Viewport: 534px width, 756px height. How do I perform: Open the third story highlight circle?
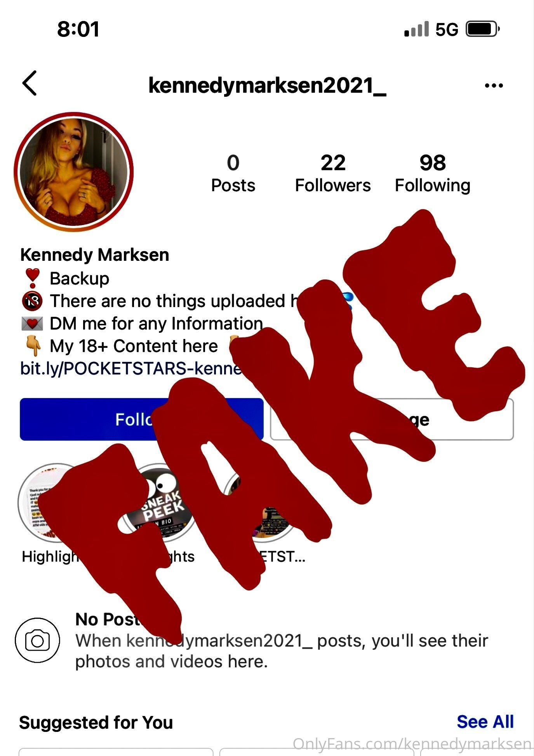263,503
